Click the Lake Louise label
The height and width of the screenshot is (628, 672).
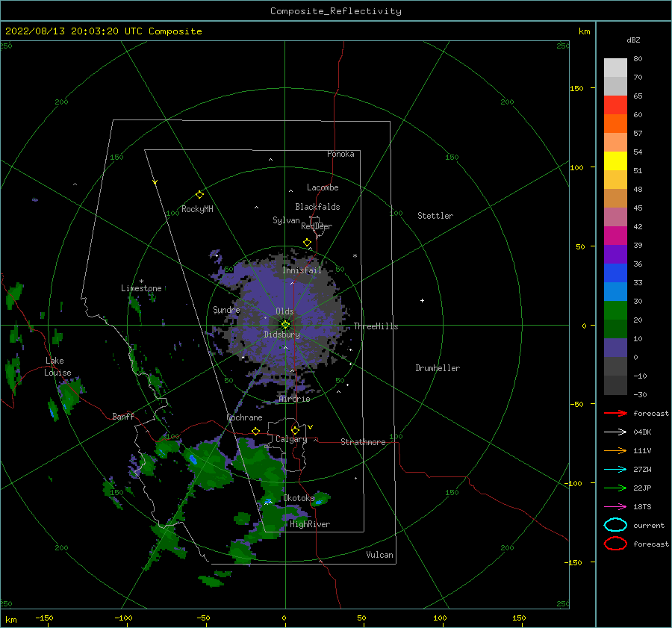click(57, 367)
